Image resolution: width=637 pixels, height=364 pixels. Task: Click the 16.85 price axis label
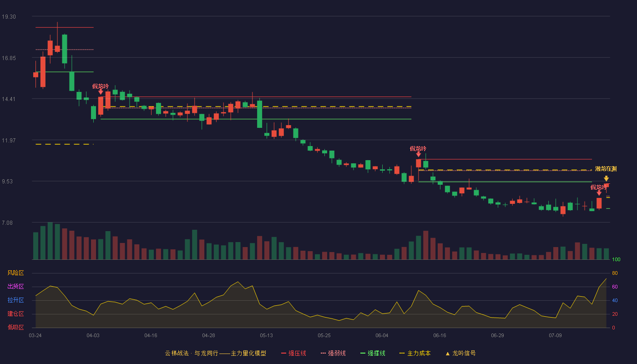point(9,58)
